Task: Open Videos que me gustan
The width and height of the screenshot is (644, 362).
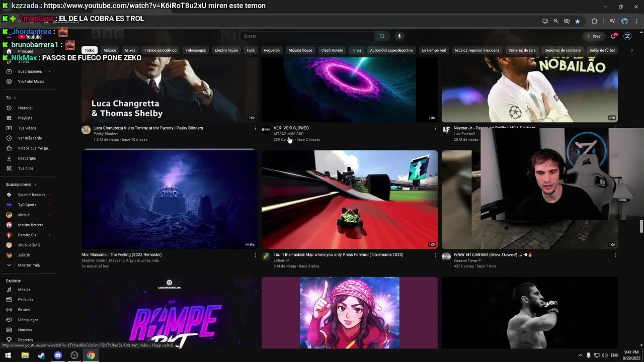Action: (34, 148)
